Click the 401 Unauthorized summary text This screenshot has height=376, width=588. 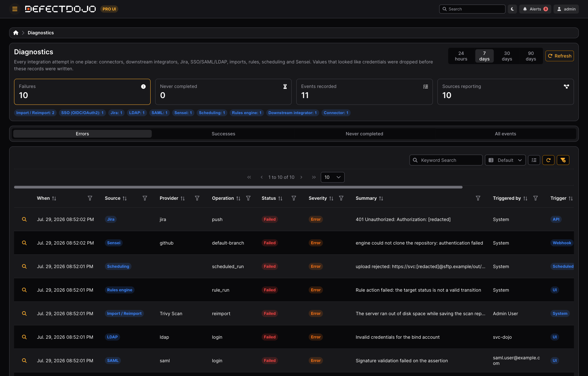click(403, 219)
